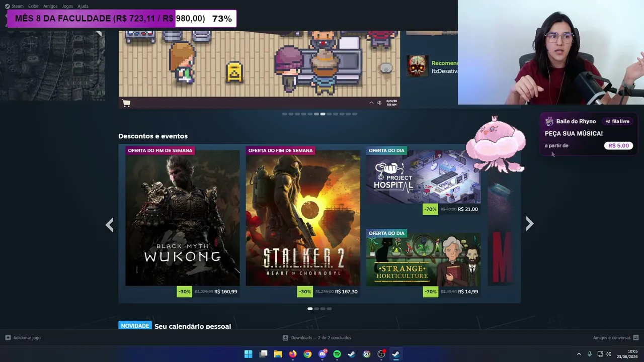Open the Black Myth Wukong offer

(x=183, y=218)
